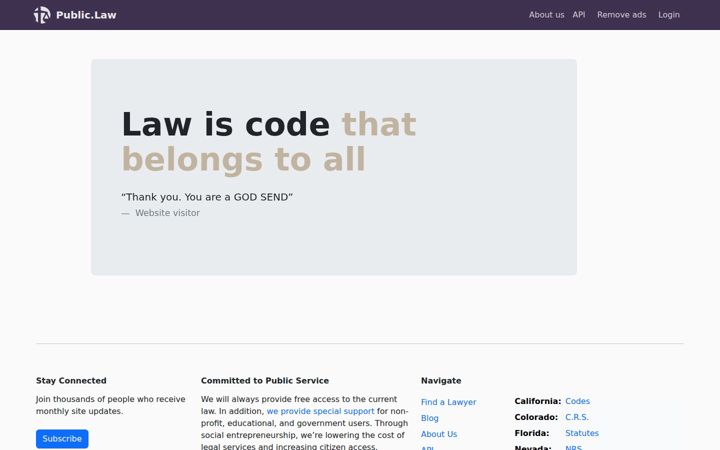Click the 'Join thousands of people' text
Image resolution: width=720 pixels, height=450 pixels.
pyautogui.click(x=111, y=405)
